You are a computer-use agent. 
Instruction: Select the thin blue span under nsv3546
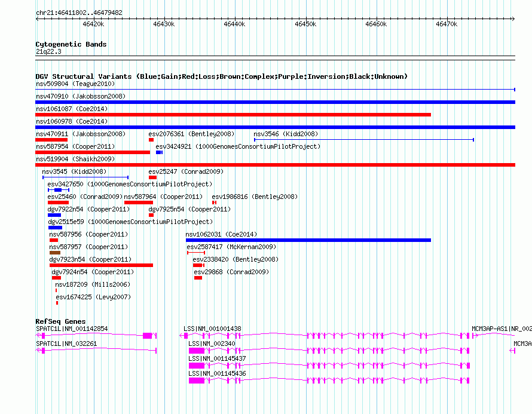[x=364, y=140]
